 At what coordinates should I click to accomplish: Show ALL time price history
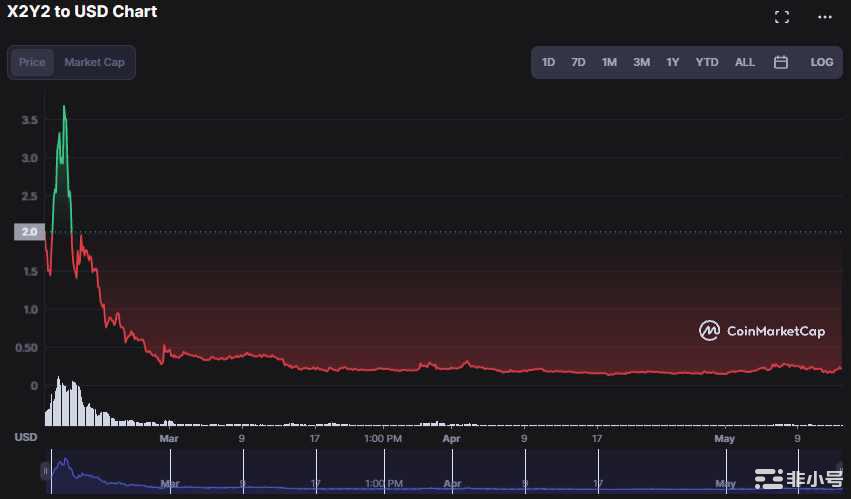(745, 62)
